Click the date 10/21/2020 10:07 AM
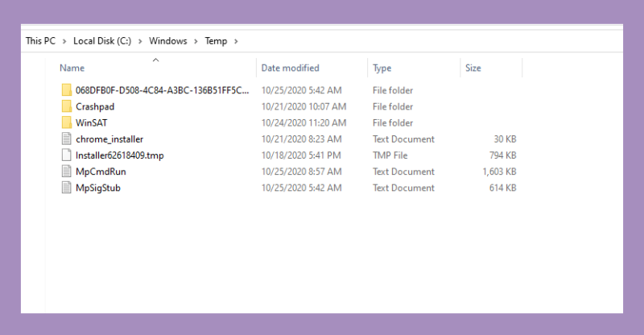The height and width of the screenshot is (335, 644). pos(304,106)
